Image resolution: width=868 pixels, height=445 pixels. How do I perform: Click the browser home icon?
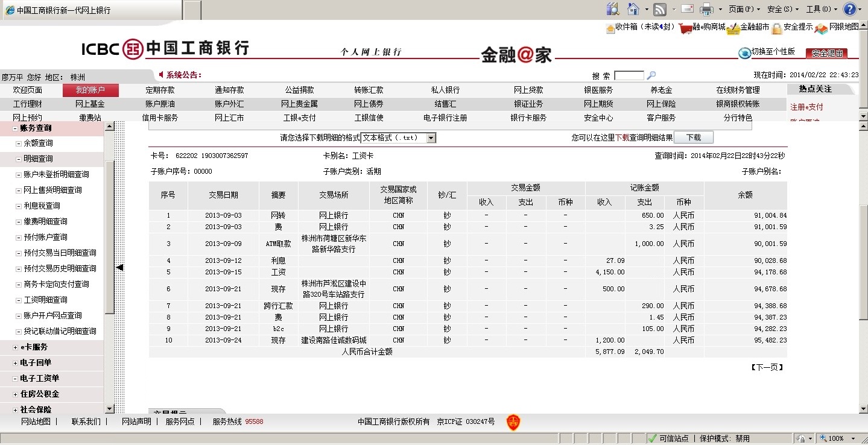click(x=633, y=9)
